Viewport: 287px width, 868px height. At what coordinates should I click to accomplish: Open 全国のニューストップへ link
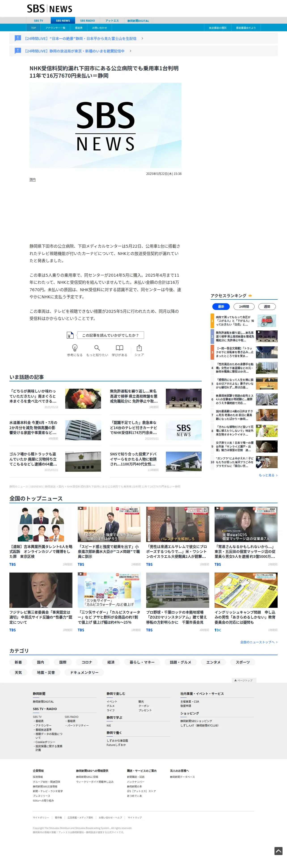(x=259, y=642)
